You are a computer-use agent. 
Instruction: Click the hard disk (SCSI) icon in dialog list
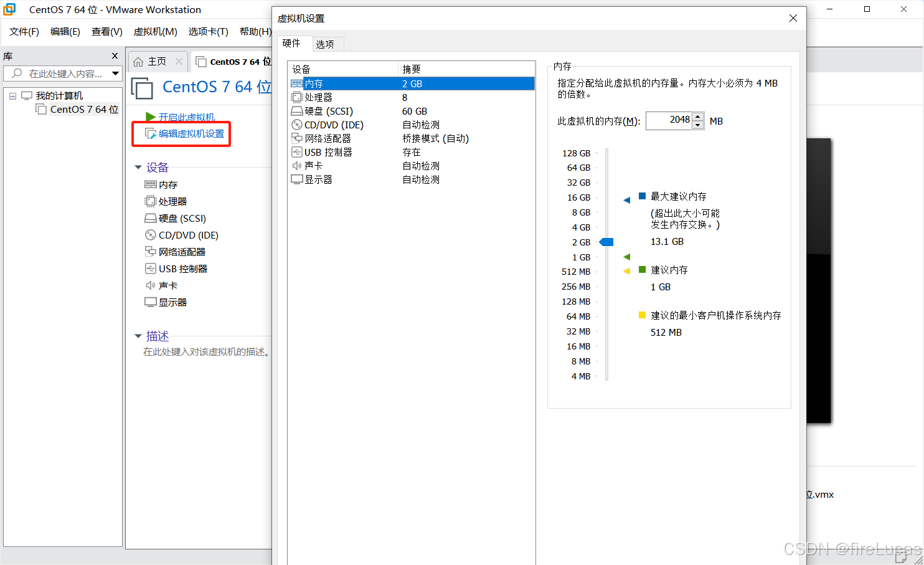(297, 111)
